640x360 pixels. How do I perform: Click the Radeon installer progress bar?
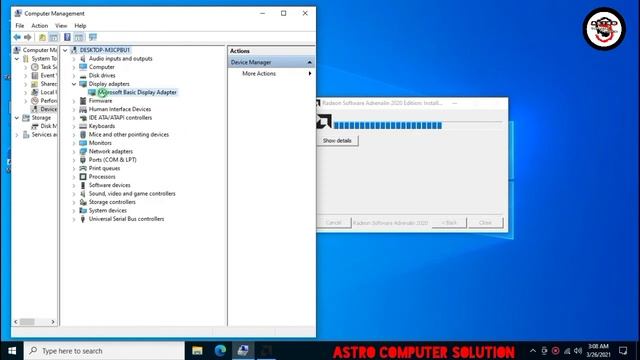pos(418,126)
